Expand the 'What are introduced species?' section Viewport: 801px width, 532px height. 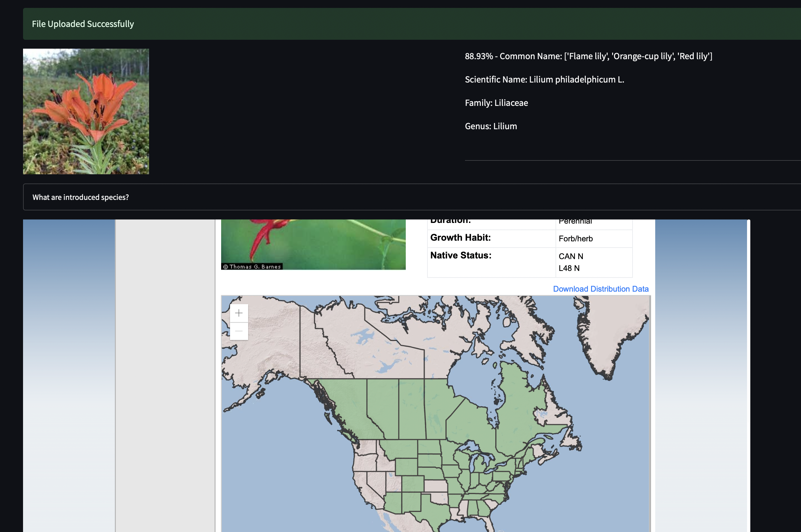tap(81, 197)
